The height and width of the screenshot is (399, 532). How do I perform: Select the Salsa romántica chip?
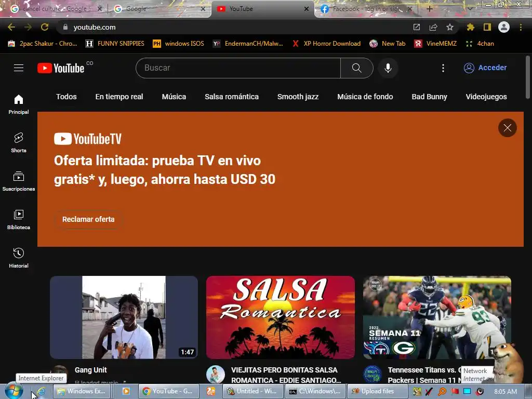pos(232,97)
